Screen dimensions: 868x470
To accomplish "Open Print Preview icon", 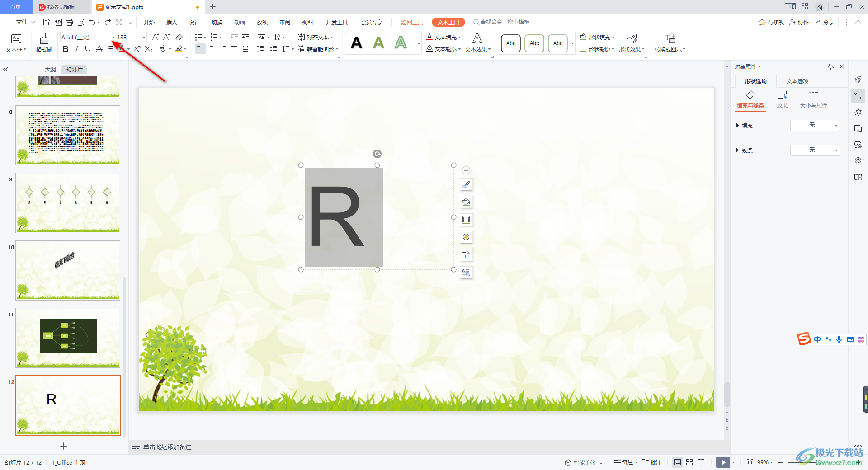I will tap(81, 22).
